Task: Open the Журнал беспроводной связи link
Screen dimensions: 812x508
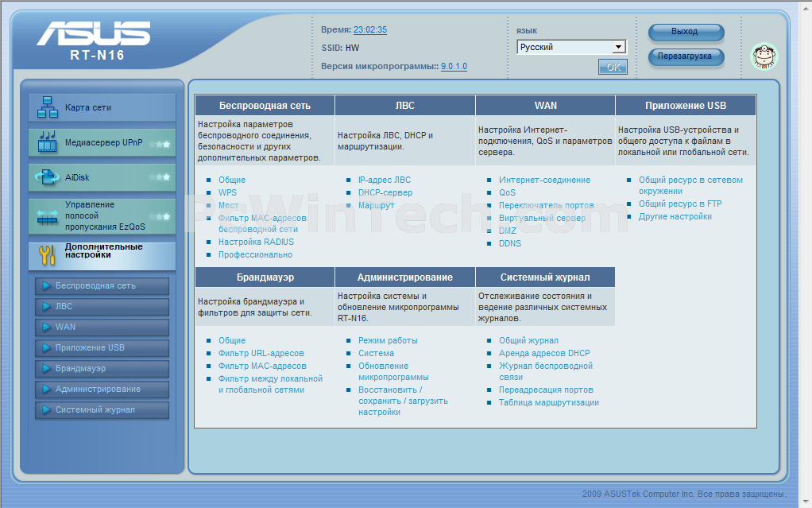Action: (546, 372)
